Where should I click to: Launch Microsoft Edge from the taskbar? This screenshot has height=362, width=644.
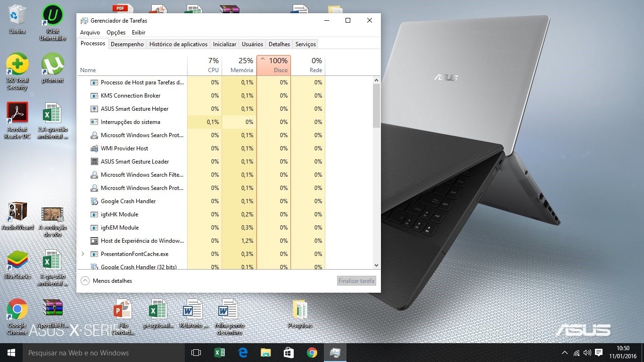[243, 353]
